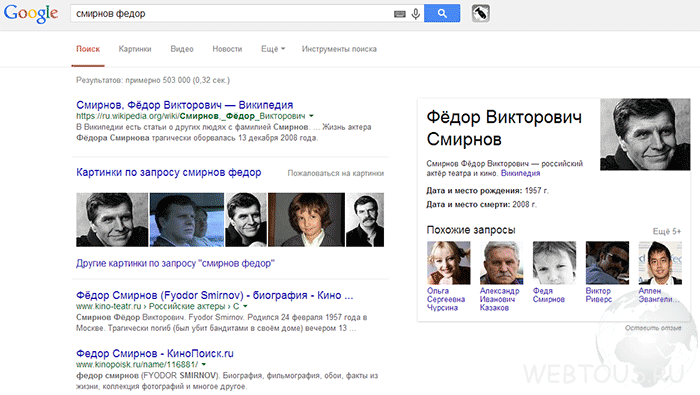The height and width of the screenshot is (395, 700).
Task: Select the Ольга Сергеевна Чурсина thumbnail
Action: click(448, 263)
